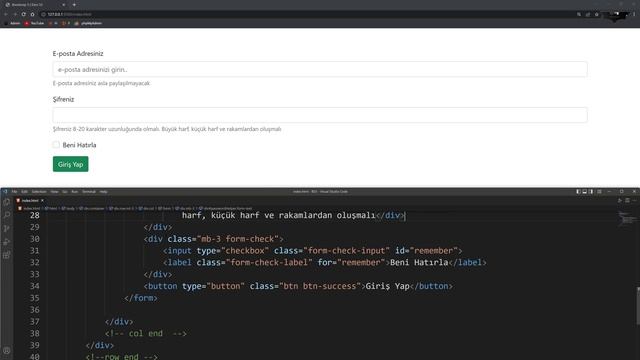Viewport: 640px width, 360px height.
Task: Open File menu in VS Code
Action: pyautogui.click(x=14, y=191)
